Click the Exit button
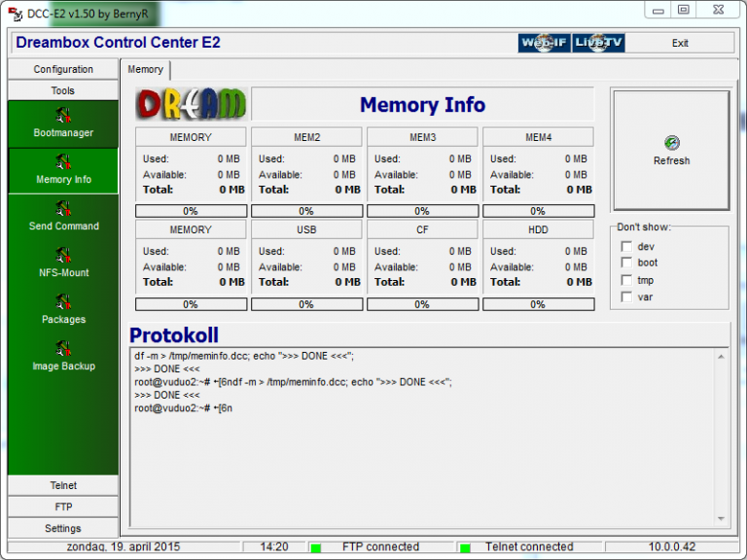 pyautogui.click(x=680, y=43)
